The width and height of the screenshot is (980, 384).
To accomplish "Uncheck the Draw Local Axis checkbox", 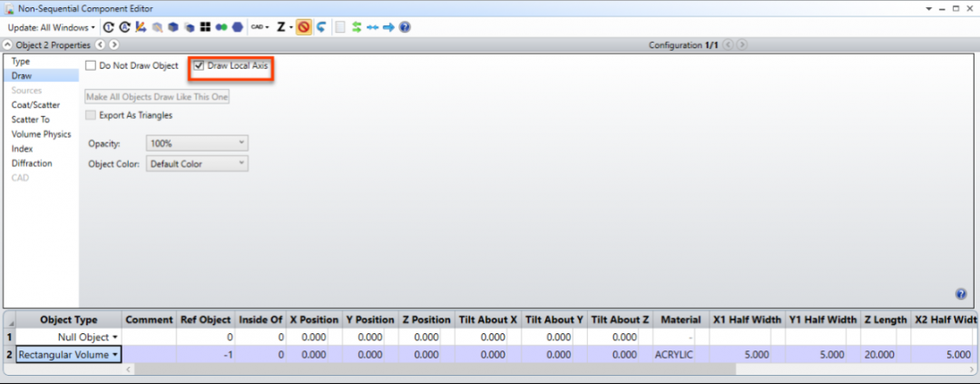I will pos(200,65).
